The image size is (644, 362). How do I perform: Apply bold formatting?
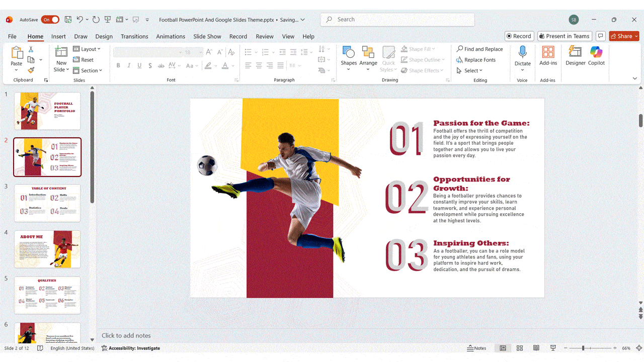tap(118, 65)
